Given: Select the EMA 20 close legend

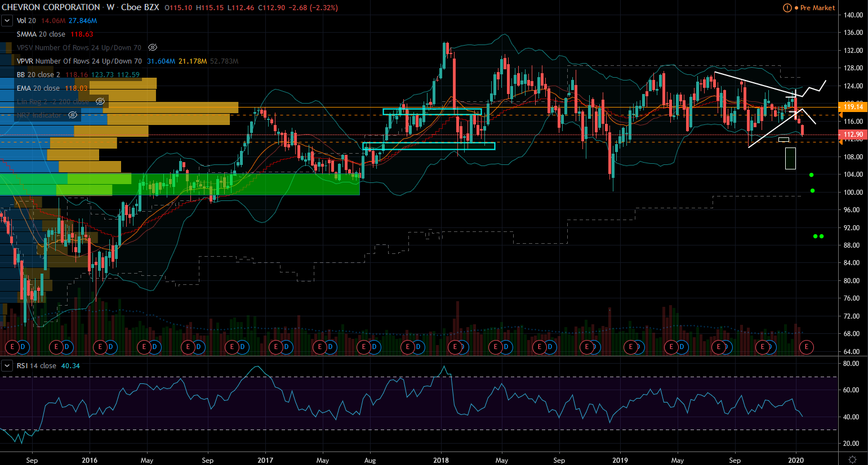Looking at the screenshot, I should pos(38,88).
